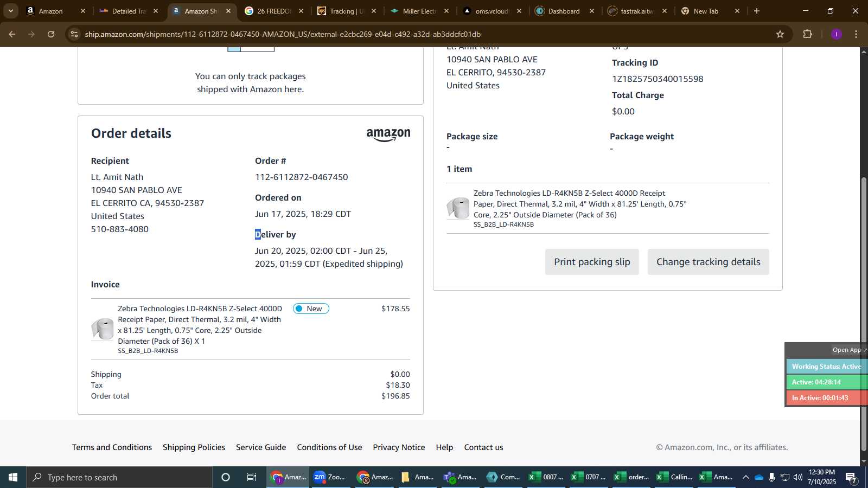Switch to the Tracking UPS tab
868x488 pixels.
[347, 11]
